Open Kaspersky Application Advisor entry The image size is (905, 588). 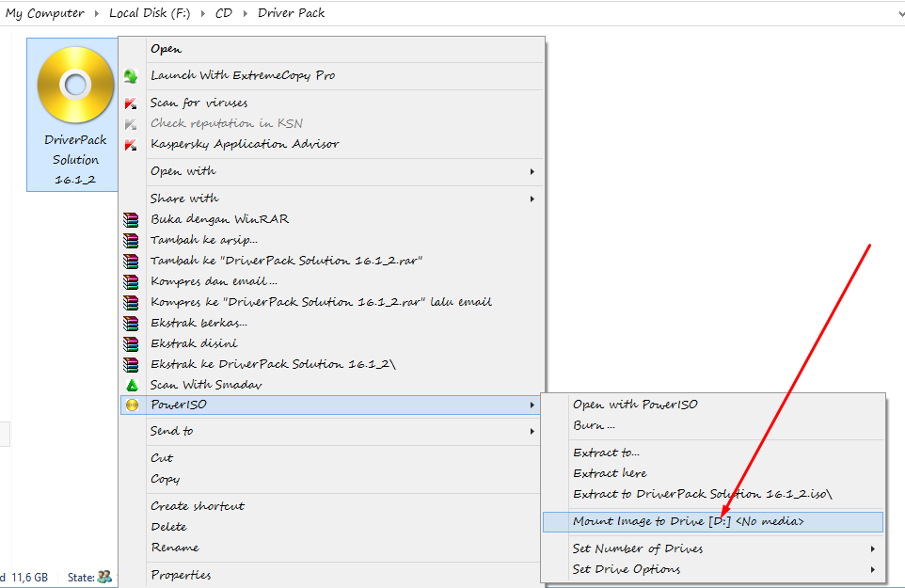click(332, 144)
